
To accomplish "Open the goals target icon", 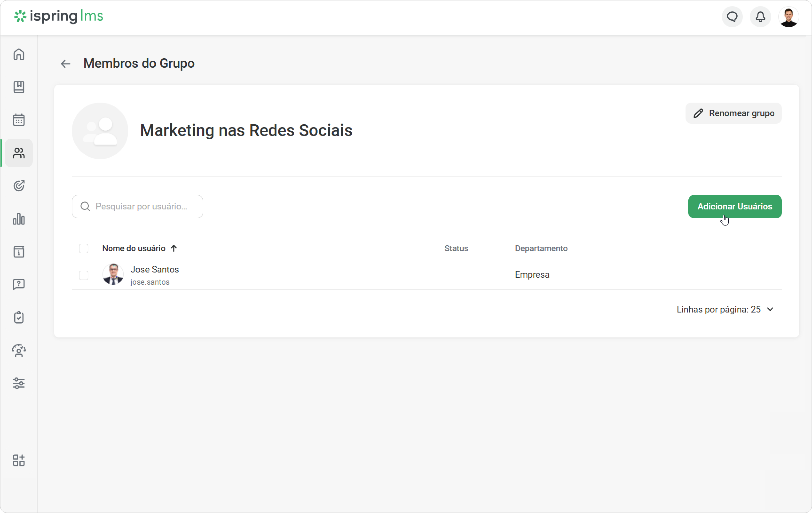I will tap(19, 186).
